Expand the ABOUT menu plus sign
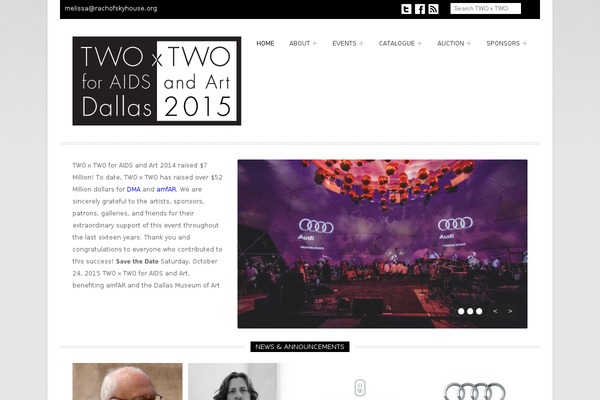 pyautogui.click(x=315, y=43)
